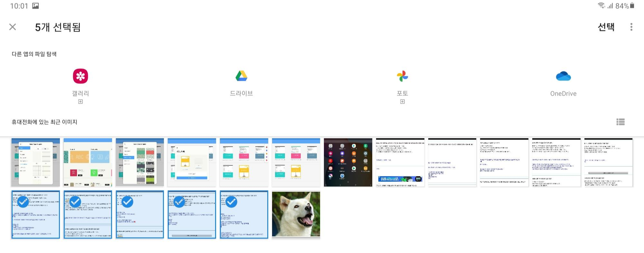Browse files from the 갤러리 app

80,86
